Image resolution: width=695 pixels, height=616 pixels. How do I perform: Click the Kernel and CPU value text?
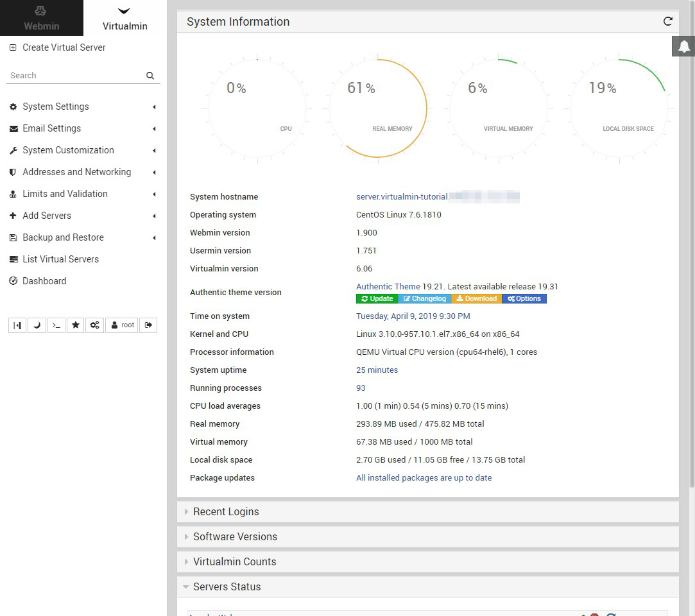[x=438, y=334]
